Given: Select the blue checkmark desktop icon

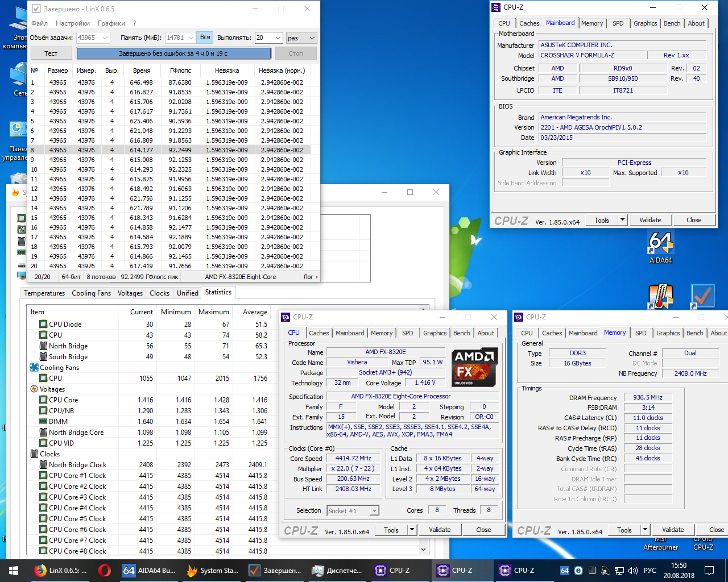Looking at the screenshot, I should click(702, 297).
